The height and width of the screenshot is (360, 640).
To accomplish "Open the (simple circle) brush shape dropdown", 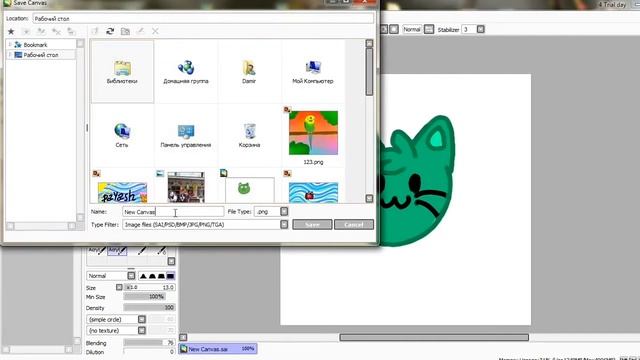I will [x=142, y=319].
